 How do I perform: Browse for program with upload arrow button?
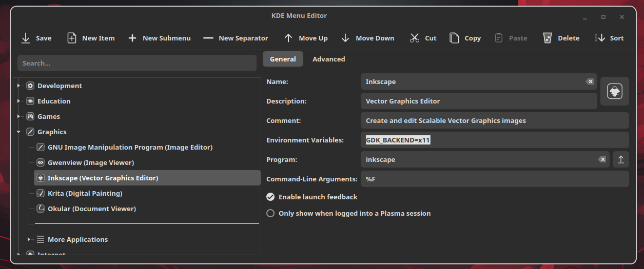[620, 159]
